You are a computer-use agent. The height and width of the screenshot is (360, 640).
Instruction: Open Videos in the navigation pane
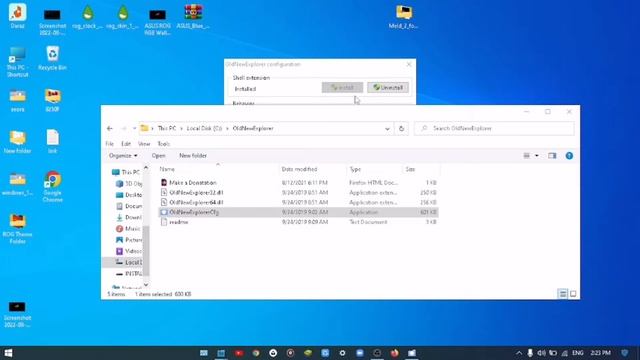129,251
